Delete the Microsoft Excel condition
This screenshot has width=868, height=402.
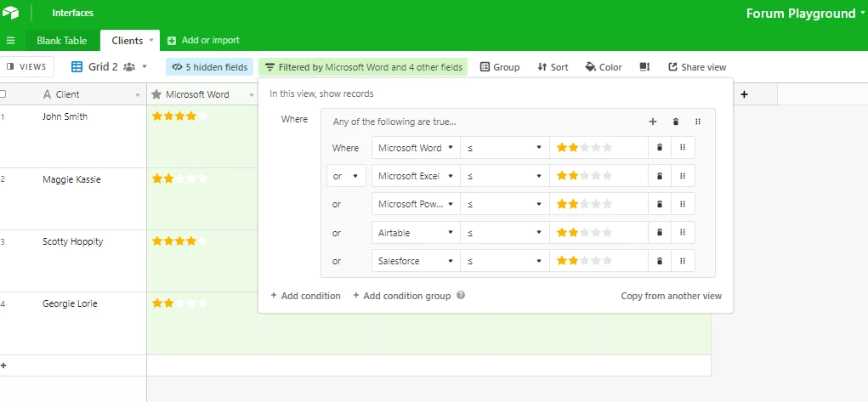tap(660, 176)
